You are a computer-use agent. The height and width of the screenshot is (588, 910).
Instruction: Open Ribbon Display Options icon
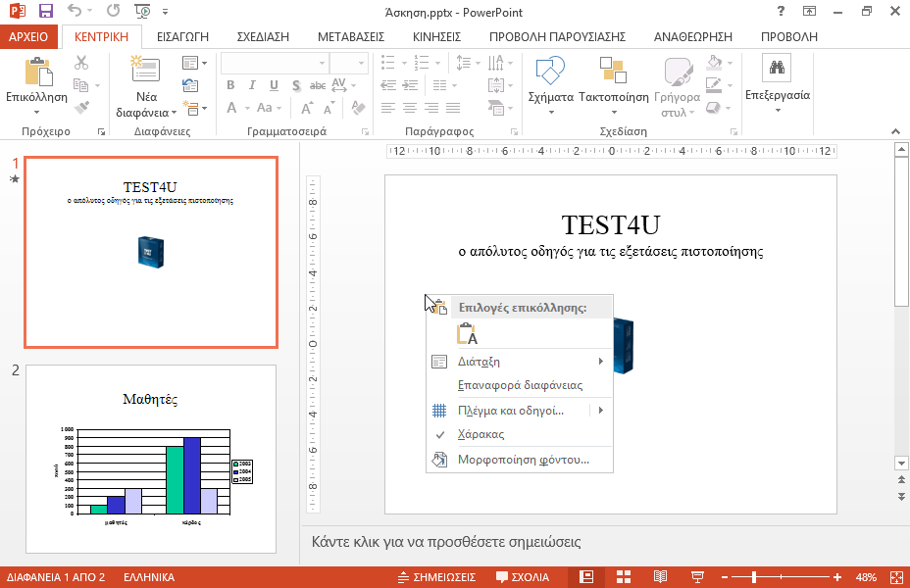click(x=809, y=11)
